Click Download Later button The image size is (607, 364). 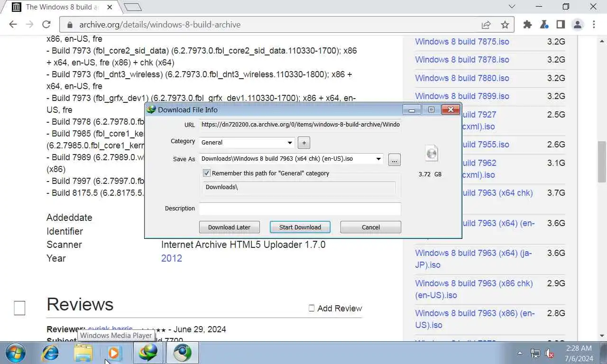[229, 227]
